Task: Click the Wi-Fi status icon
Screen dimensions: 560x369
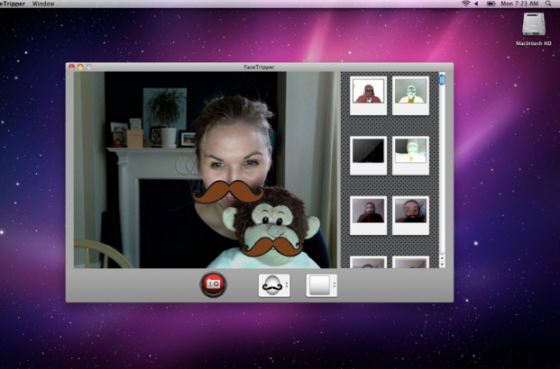Action: tap(465, 4)
